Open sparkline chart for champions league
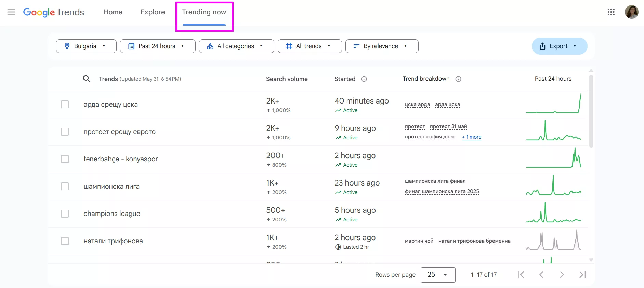Image resolution: width=644 pixels, height=288 pixels. click(x=554, y=212)
